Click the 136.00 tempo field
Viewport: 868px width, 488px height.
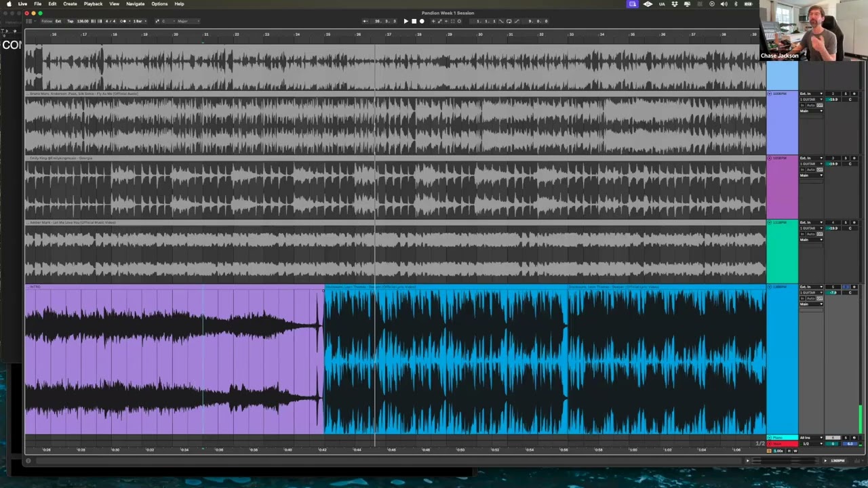[83, 21]
